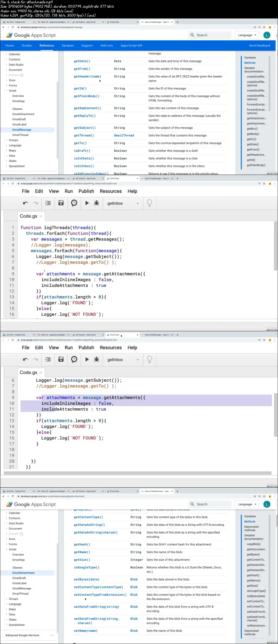
Task: Click the Send feedback link in top frame
Action: [x=260, y=45]
